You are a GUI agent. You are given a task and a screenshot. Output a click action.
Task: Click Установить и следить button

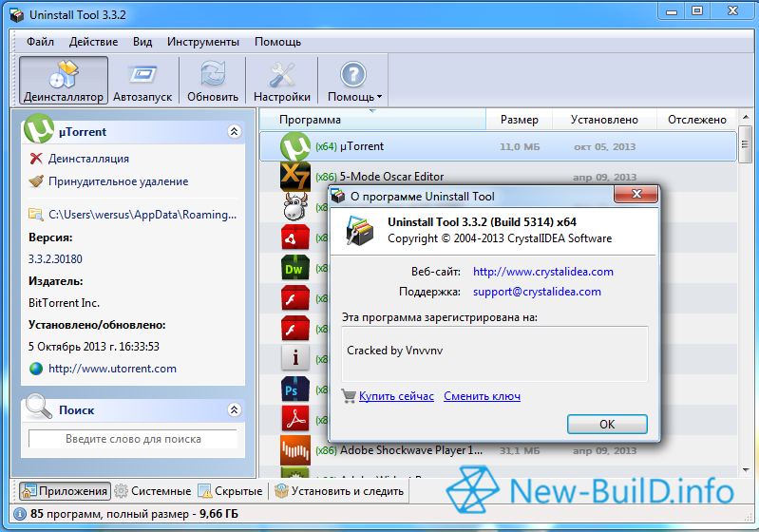[x=339, y=491]
